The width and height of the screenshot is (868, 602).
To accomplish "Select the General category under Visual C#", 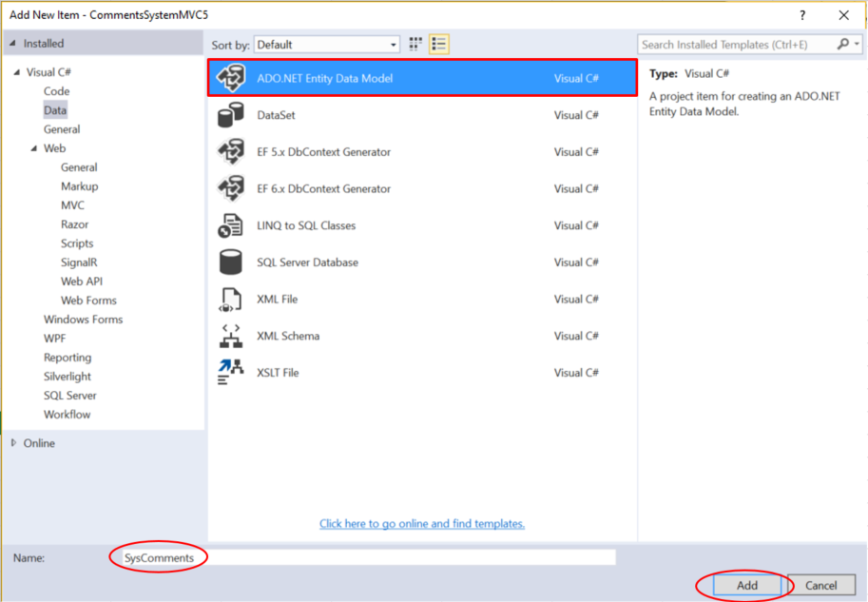I will coord(62,129).
